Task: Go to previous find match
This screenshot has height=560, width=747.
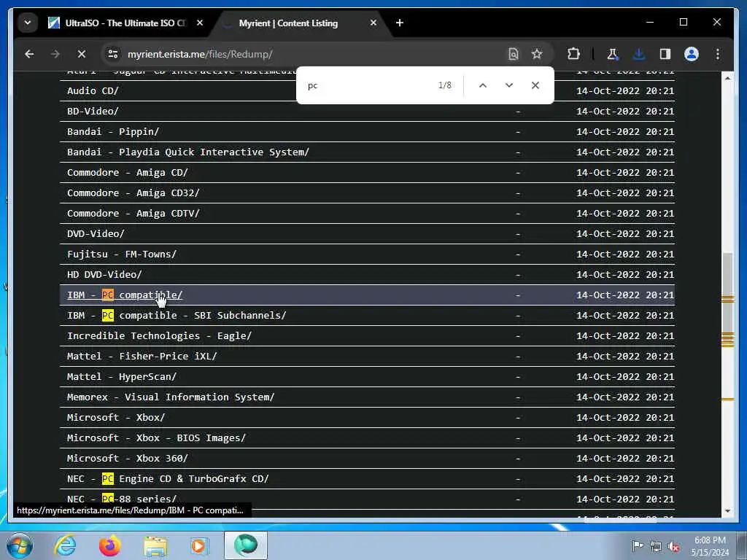Action: 483,85
